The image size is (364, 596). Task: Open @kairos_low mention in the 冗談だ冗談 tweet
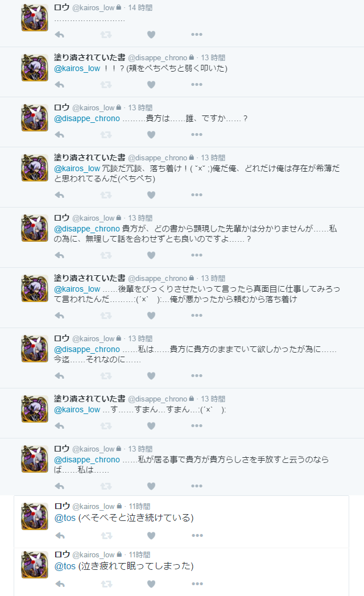[77, 168]
